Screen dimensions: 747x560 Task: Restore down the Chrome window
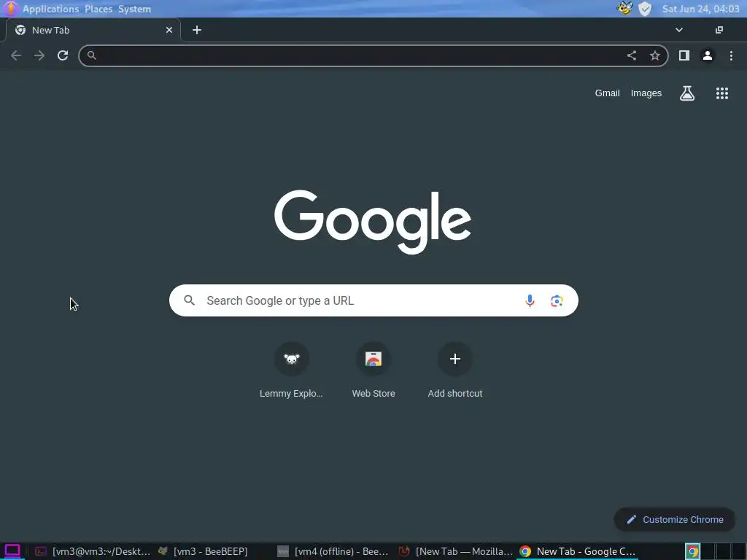coord(719,30)
